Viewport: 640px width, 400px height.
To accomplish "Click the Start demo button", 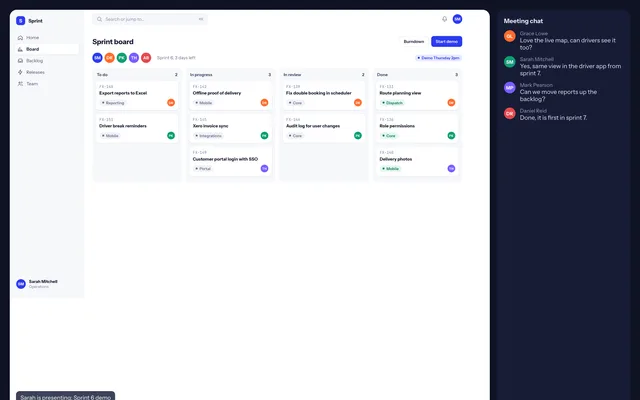I will (447, 42).
